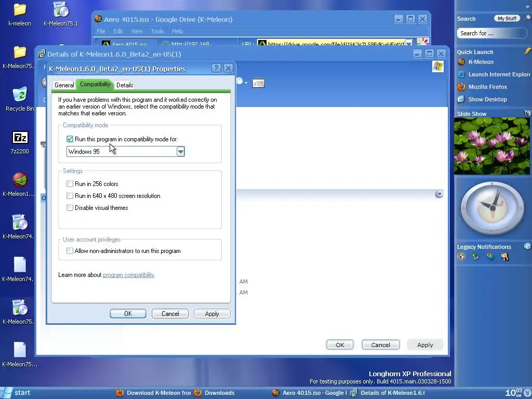This screenshot has height=399, width=532.
Task: Switch to Downloads taskbar item
Action: coord(215,393)
